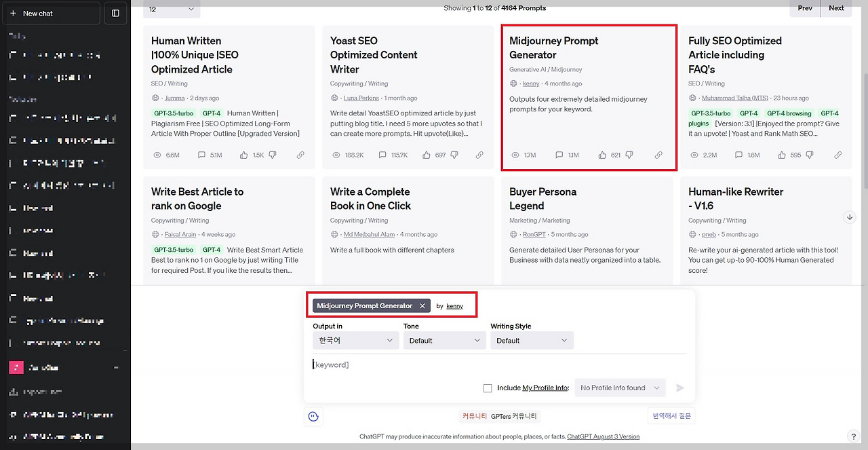
Task: Open the Tone Default dropdown
Action: [x=445, y=340]
